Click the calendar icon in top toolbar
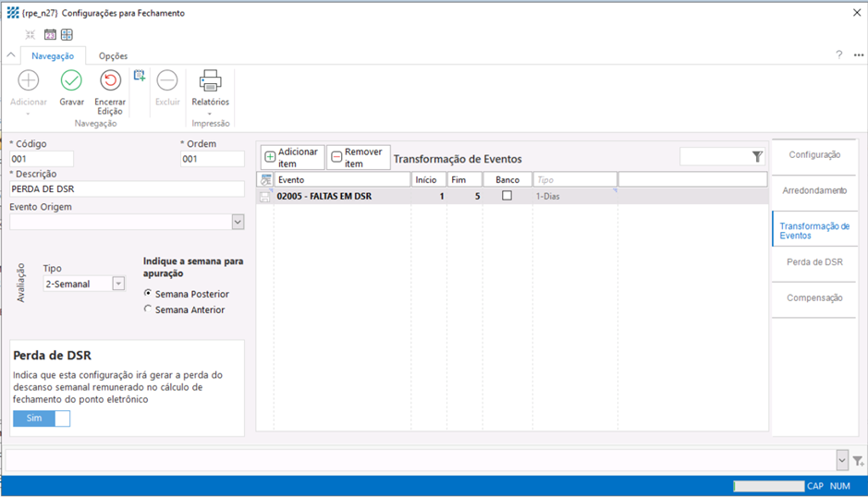This screenshot has width=868, height=497. pos(50,35)
